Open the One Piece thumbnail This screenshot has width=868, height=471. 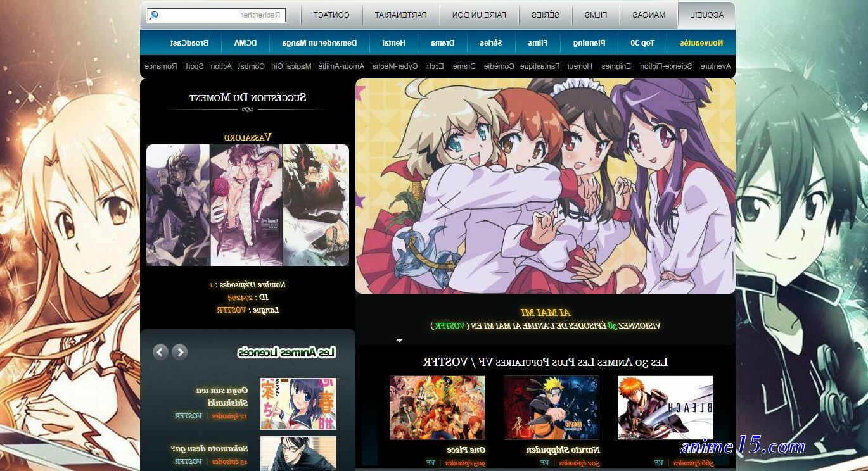[437, 408]
